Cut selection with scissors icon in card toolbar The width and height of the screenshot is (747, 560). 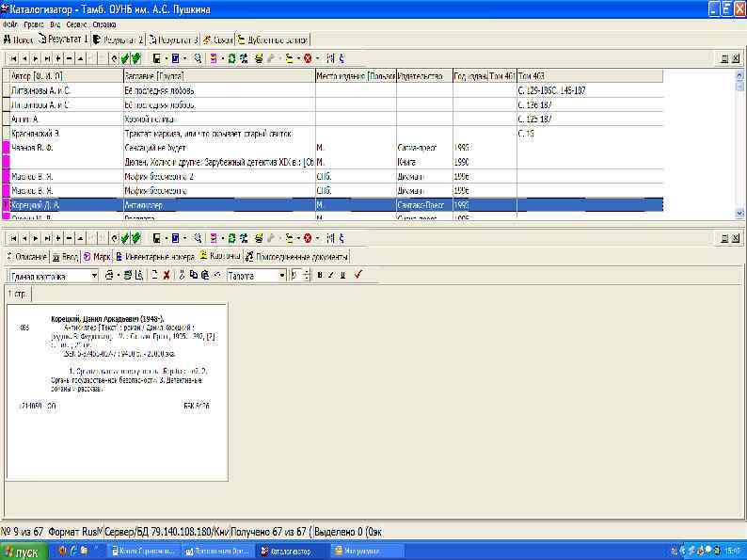tap(182, 275)
